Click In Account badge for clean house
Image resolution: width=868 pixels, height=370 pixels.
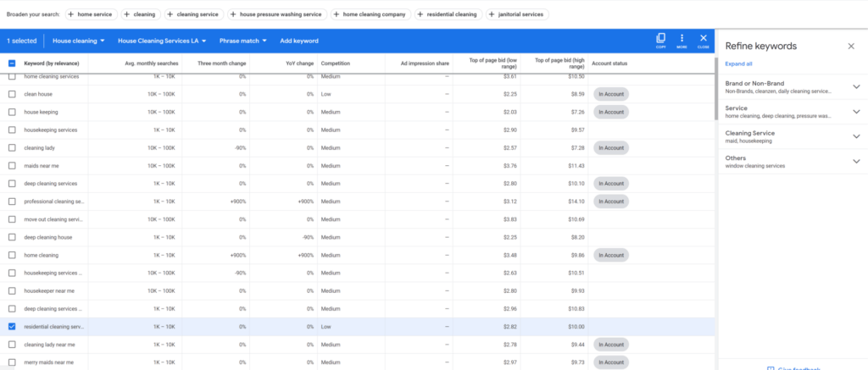pyautogui.click(x=611, y=94)
